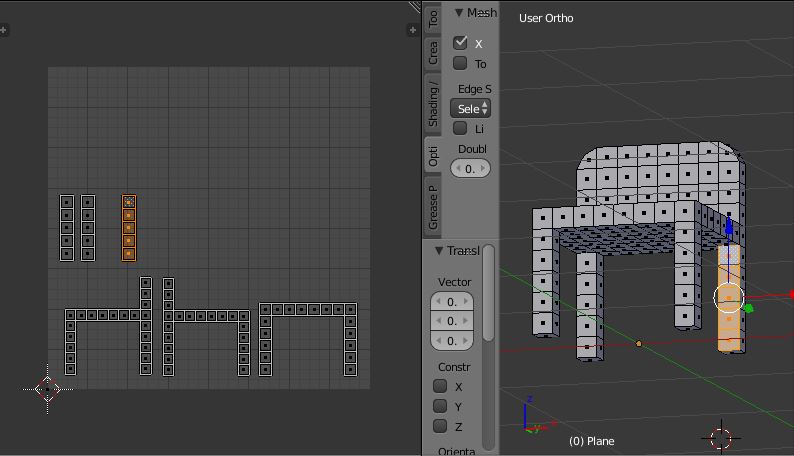Screen dimensions: 794x456
Task: Click the Orienta label
Action: [x=456, y=451]
